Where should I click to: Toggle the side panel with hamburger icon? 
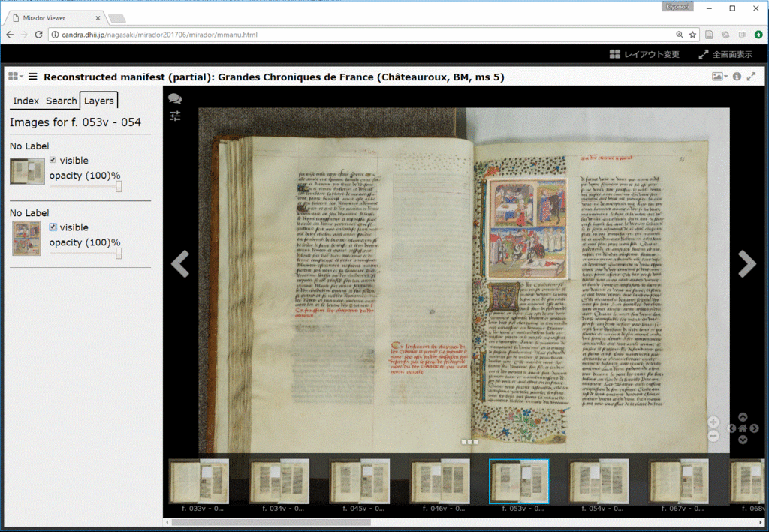(x=33, y=77)
